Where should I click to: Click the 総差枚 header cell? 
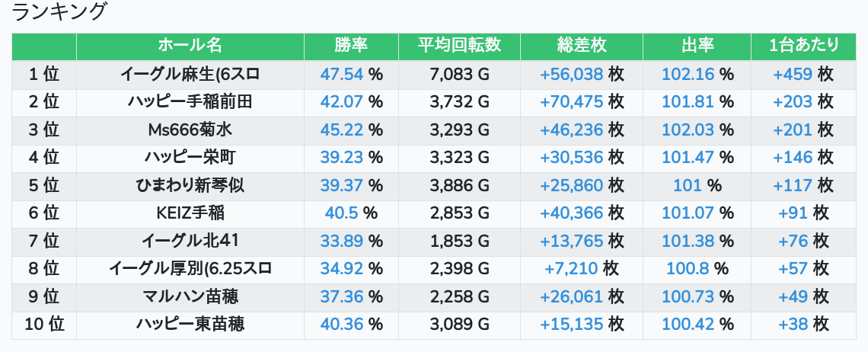581,46
